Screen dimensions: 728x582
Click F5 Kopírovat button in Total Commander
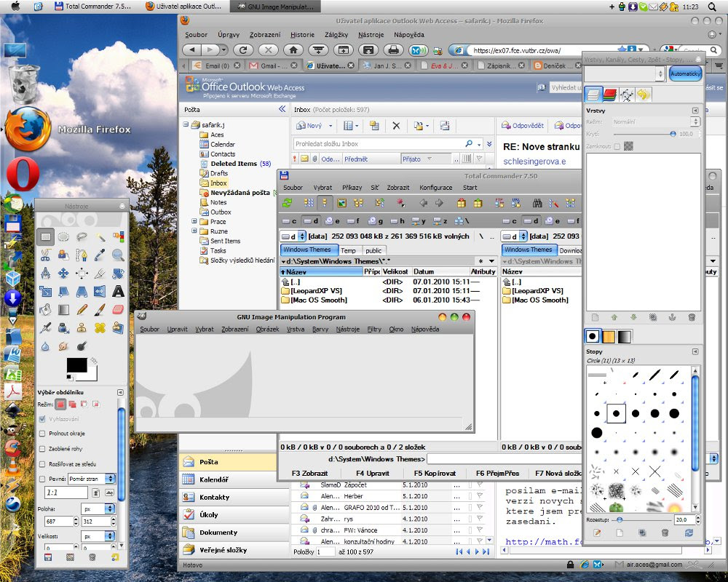[x=435, y=474]
